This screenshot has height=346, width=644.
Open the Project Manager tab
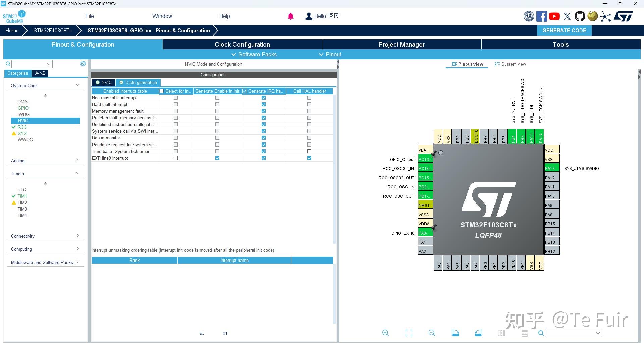coord(401,44)
